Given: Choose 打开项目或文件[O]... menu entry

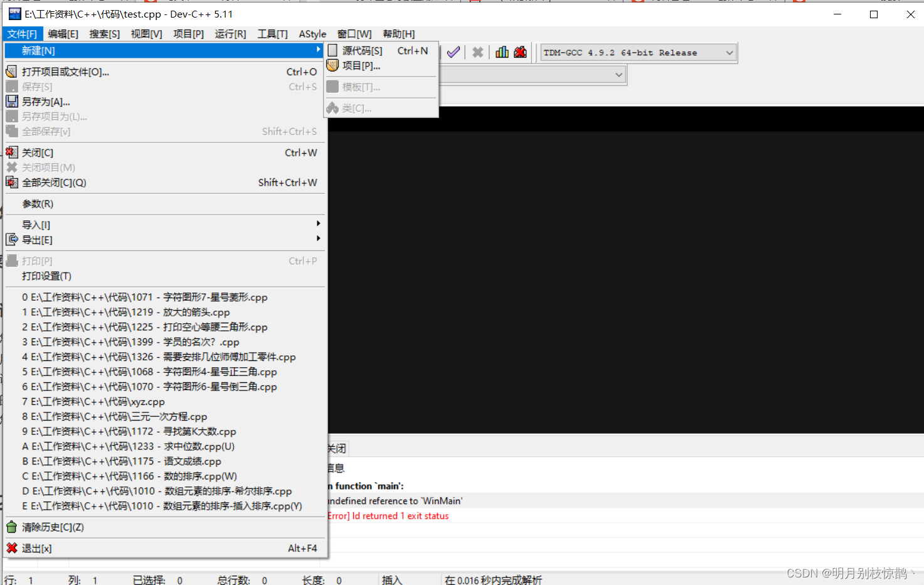Looking at the screenshot, I should coord(165,72).
